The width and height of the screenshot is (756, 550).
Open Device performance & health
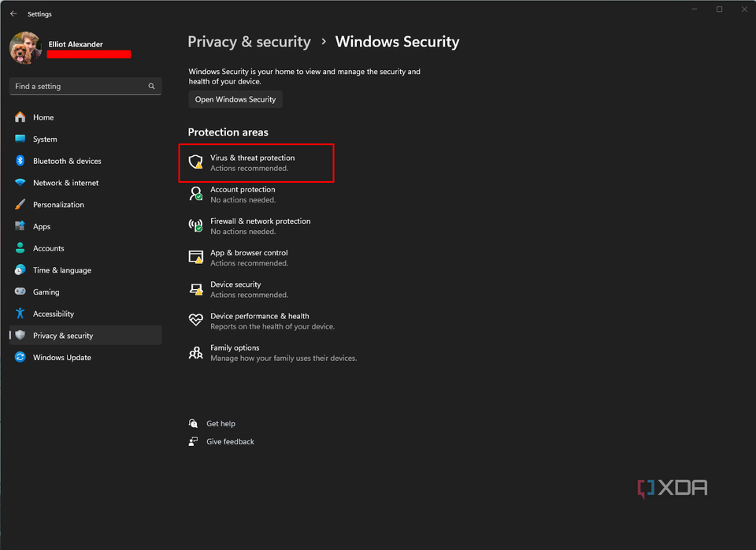coord(261,321)
